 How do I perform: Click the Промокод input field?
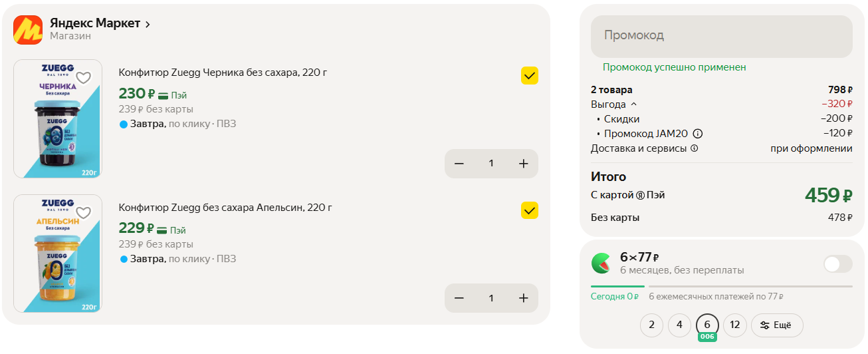point(721,36)
